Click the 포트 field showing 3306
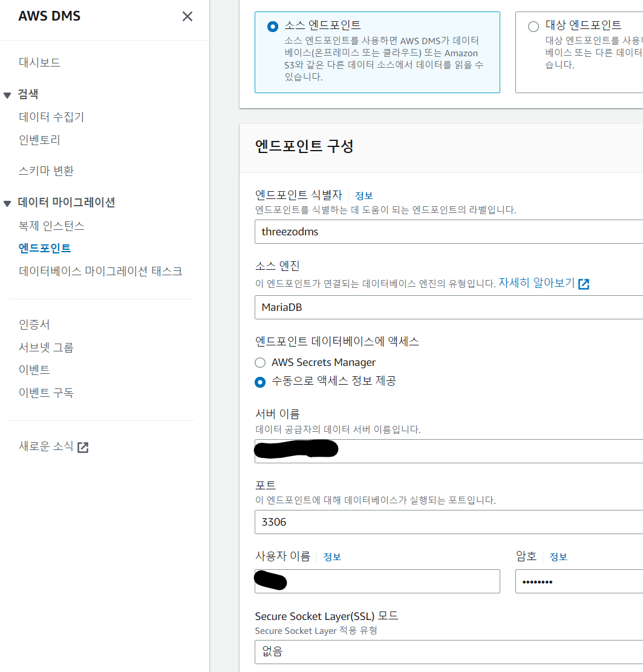This screenshot has width=643, height=672. pyautogui.click(x=449, y=522)
